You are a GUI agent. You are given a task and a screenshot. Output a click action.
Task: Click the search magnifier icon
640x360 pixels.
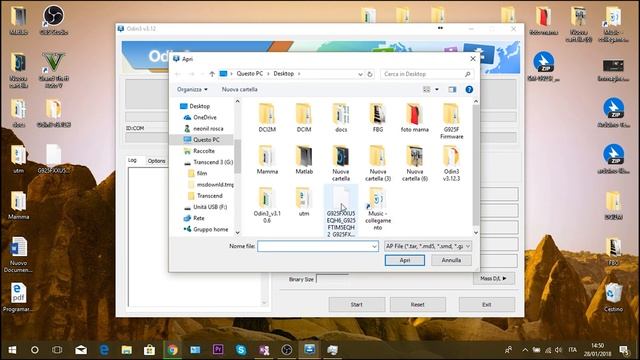click(x=467, y=74)
